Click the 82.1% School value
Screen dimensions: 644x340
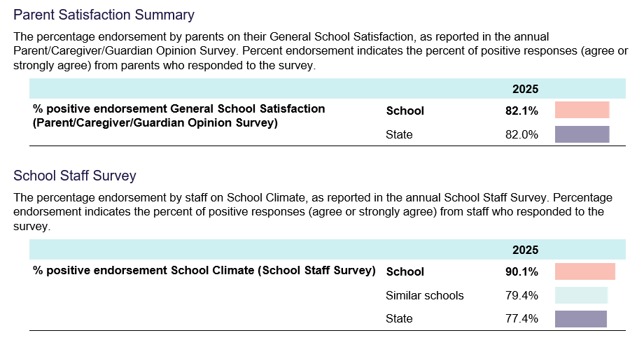521,111
